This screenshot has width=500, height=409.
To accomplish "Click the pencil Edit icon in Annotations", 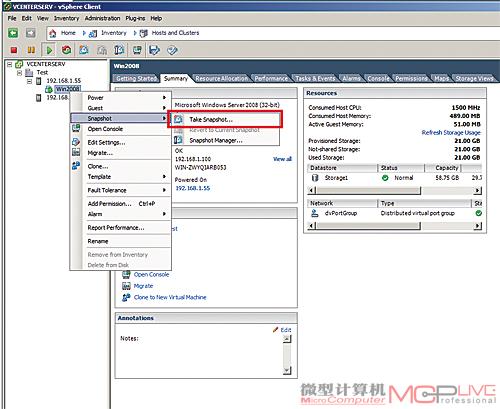I will [275, 330].
